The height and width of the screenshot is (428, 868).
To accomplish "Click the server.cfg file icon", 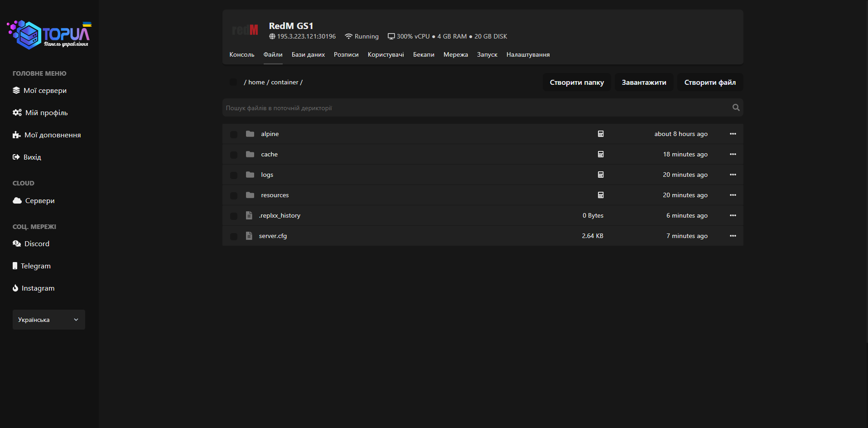I will click(249, 236).
